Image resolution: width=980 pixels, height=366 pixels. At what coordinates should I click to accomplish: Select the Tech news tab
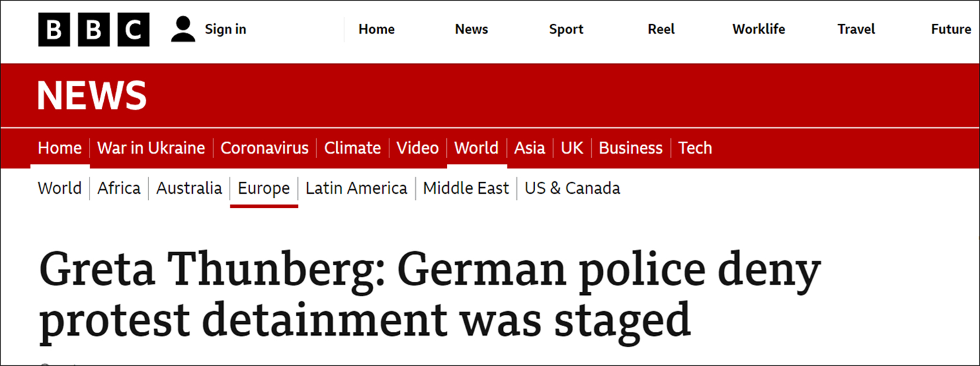click(x=695, y=148)
